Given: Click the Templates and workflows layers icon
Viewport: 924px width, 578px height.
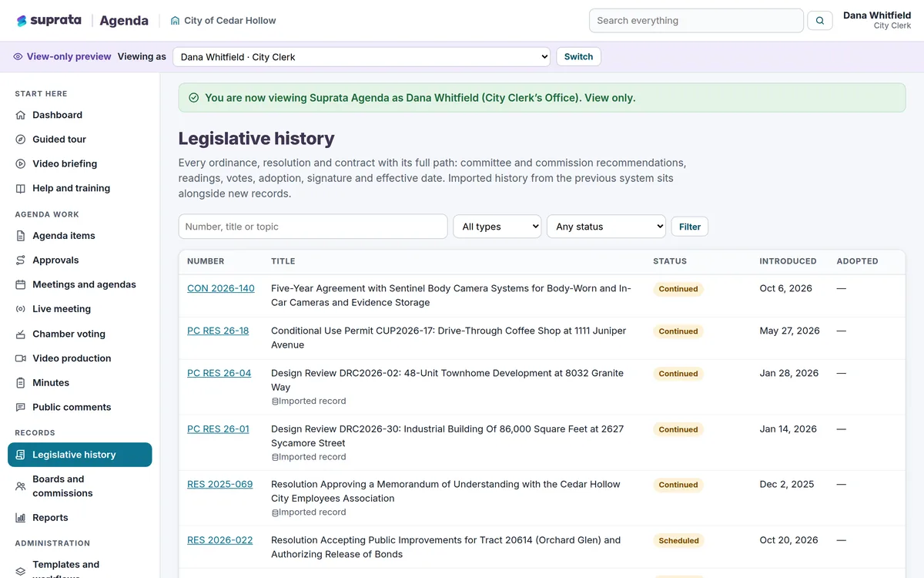Looking at the screenshot, I should pos(21,572).
